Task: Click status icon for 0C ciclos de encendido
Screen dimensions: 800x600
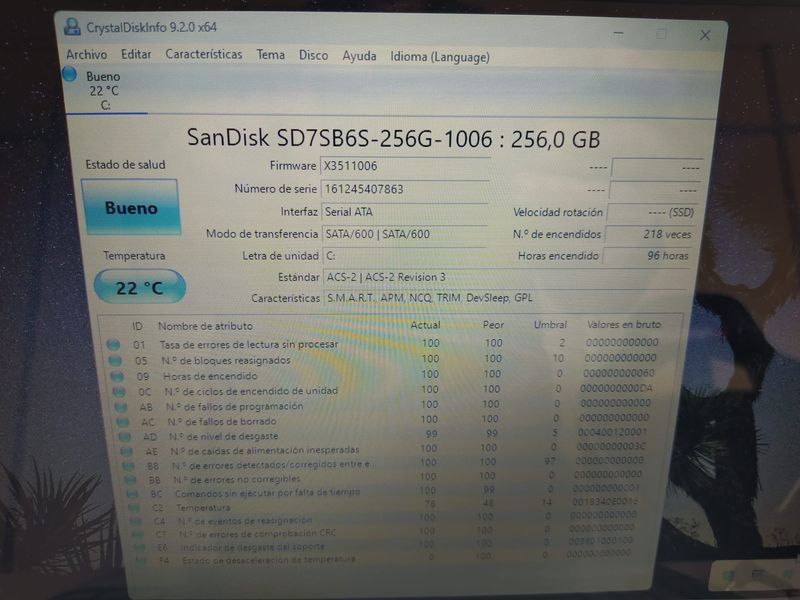Action: (119, 392)
